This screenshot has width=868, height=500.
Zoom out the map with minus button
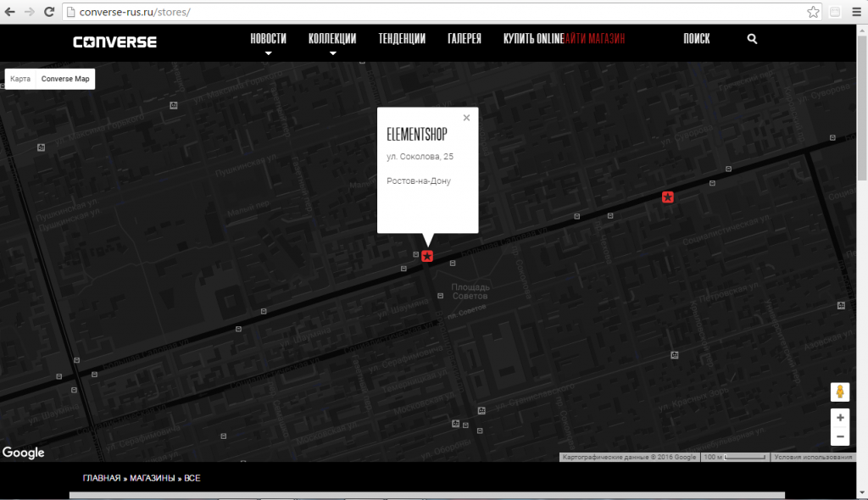(840, 437)
